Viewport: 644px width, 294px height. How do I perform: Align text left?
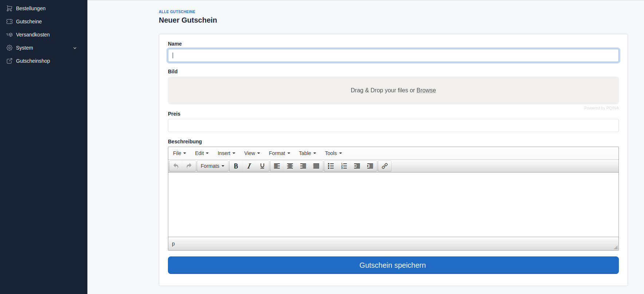pyautogui.click(x=277, y=166)
